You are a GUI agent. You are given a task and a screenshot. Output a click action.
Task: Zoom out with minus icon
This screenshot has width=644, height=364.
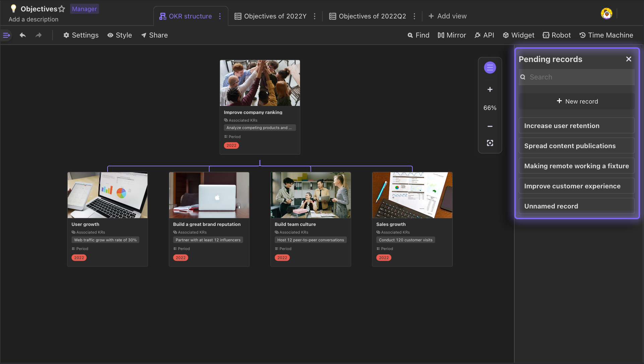tap(490, 126)
